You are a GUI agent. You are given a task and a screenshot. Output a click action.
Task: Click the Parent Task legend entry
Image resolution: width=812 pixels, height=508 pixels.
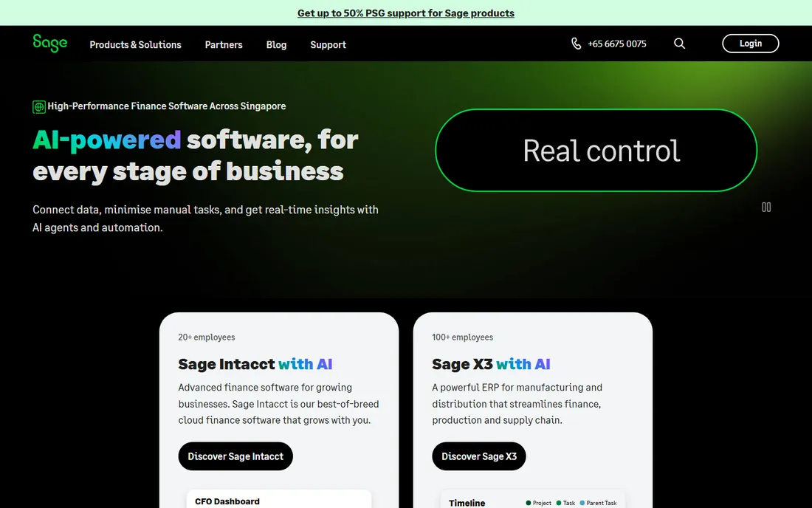tap(598, 503)
